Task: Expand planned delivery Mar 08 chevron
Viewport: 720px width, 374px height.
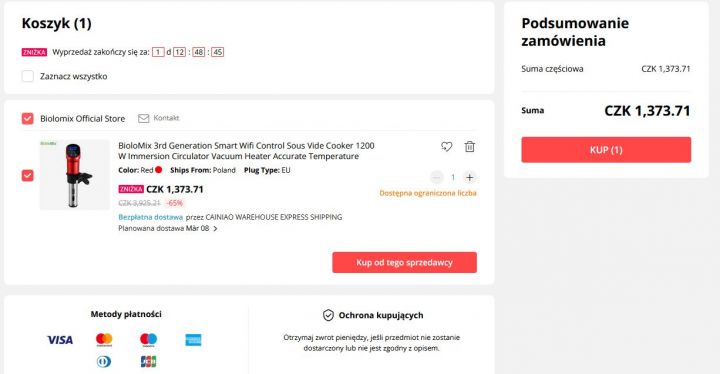Action: tap(215, 228)
